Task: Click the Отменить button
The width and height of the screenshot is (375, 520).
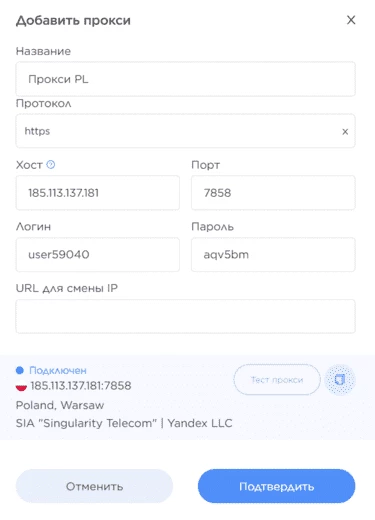Action: [94, 486]
